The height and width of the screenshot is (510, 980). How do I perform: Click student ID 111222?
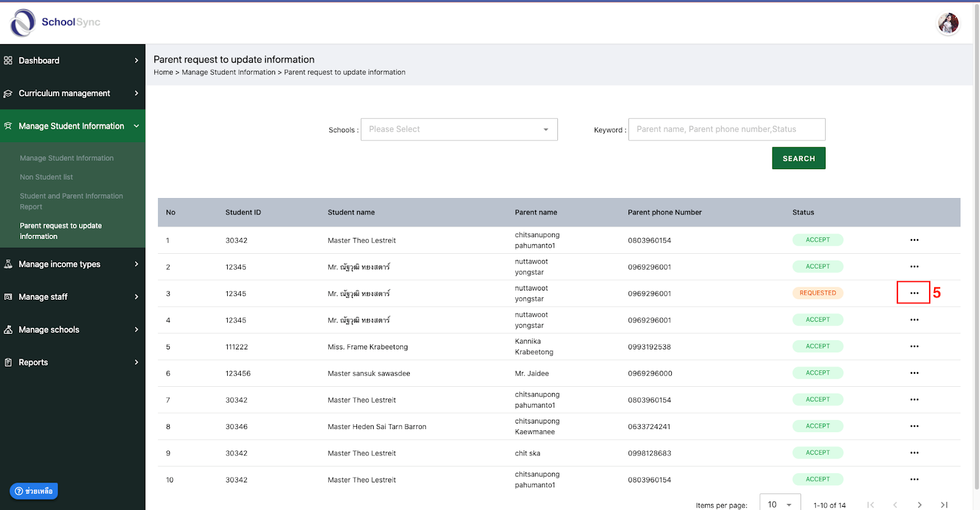tap(236, 347)
